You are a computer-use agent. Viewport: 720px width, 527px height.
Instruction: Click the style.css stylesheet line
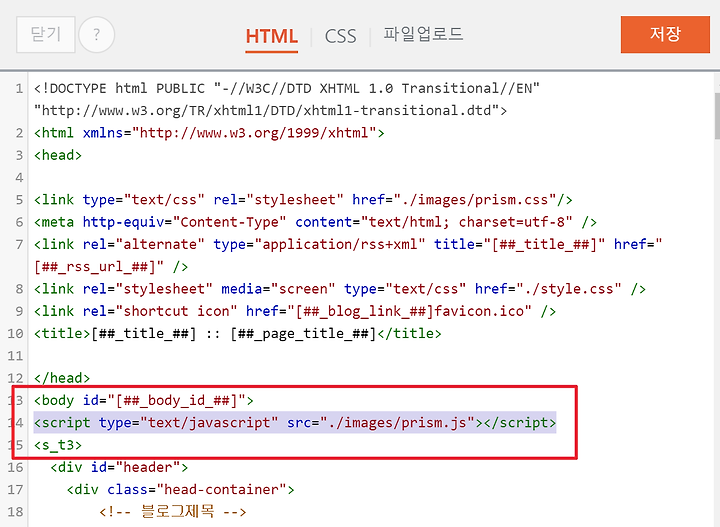coord(340,289)
